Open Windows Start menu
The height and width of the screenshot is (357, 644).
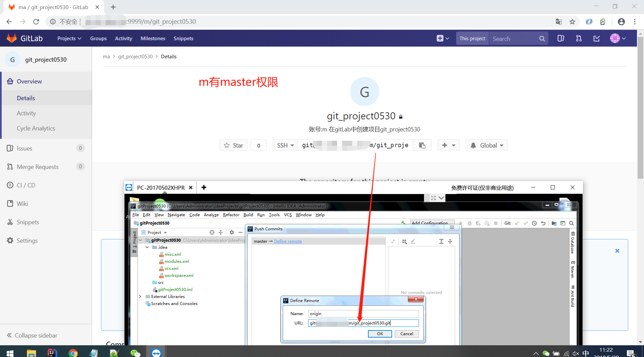point(10,353)
